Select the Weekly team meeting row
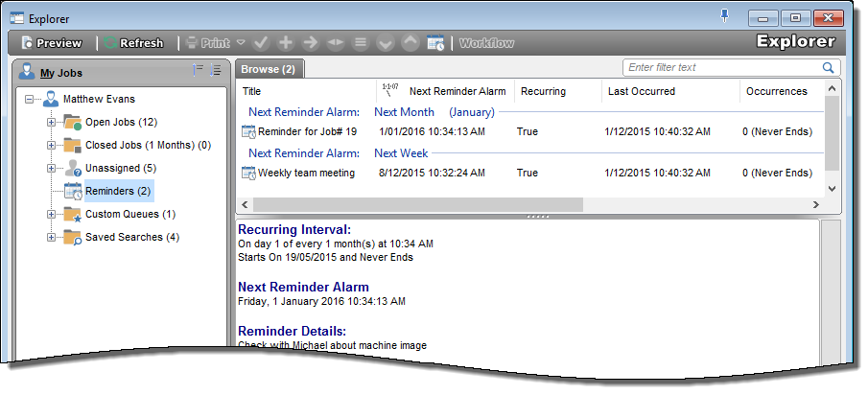This screenshot has width=868, height=395. [530, 174]
